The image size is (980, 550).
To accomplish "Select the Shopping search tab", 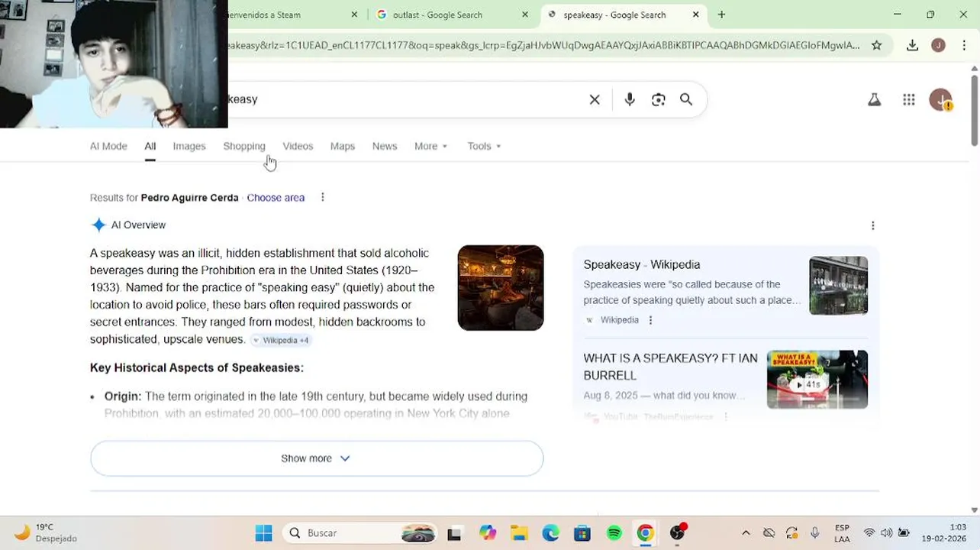I will coord(244,146).
